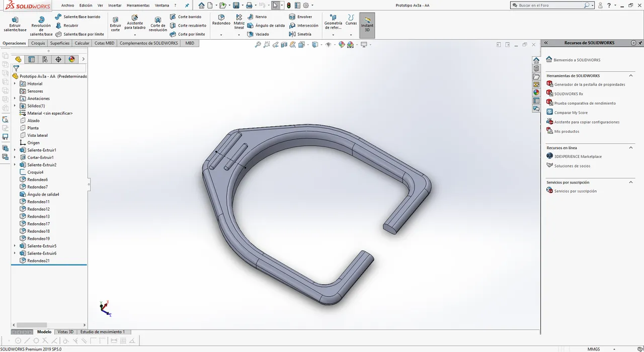Open the PropertyManager tab
644x352 pixels.
click(32, 59)
